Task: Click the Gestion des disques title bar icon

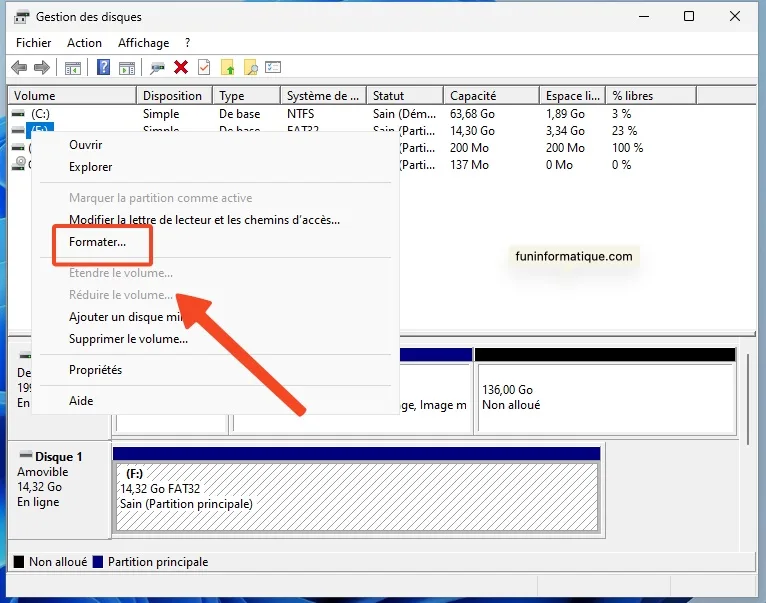Action: (21, 17)
